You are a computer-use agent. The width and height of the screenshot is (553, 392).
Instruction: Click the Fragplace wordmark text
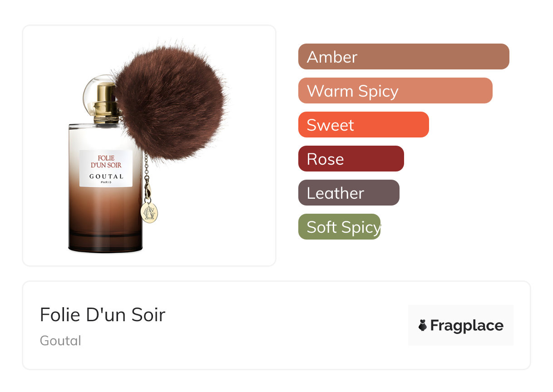point(467,326)
